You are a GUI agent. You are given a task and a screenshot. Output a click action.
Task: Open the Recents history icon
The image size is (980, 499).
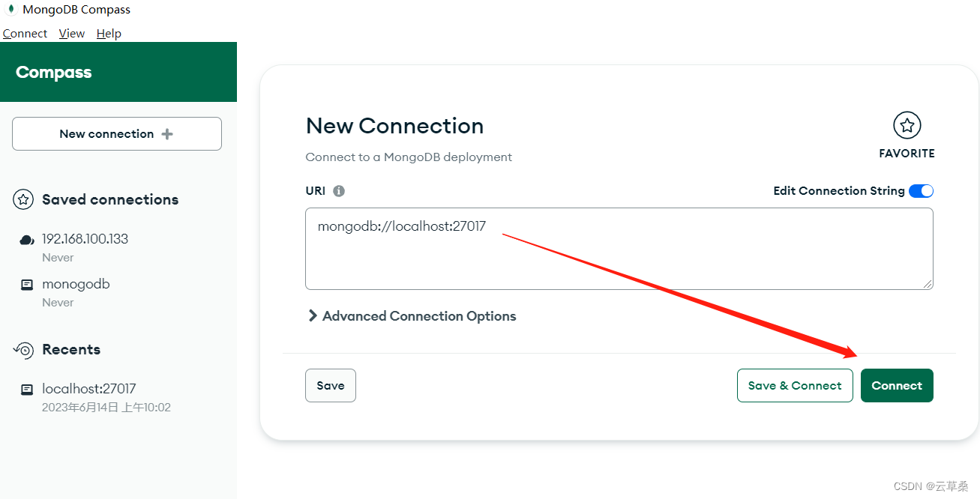[23, 349]
